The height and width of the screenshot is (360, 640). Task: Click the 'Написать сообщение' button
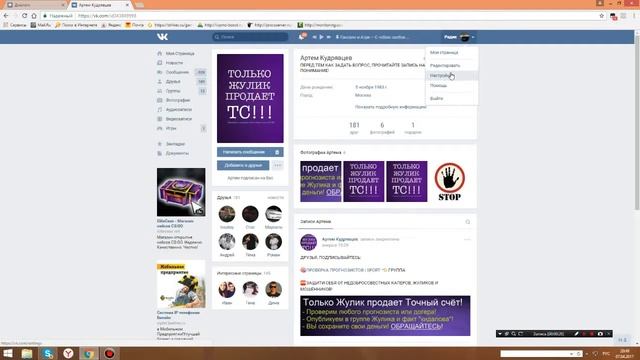(x=244, y=152)
